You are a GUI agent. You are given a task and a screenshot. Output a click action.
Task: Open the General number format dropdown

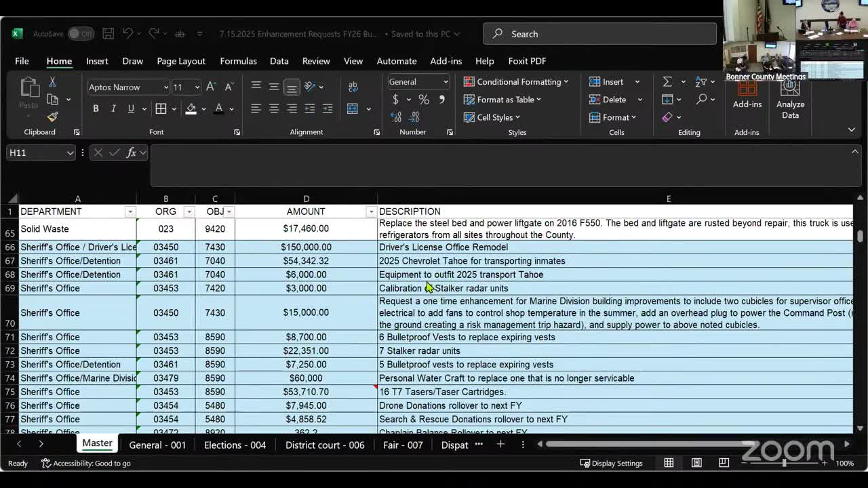446,82
